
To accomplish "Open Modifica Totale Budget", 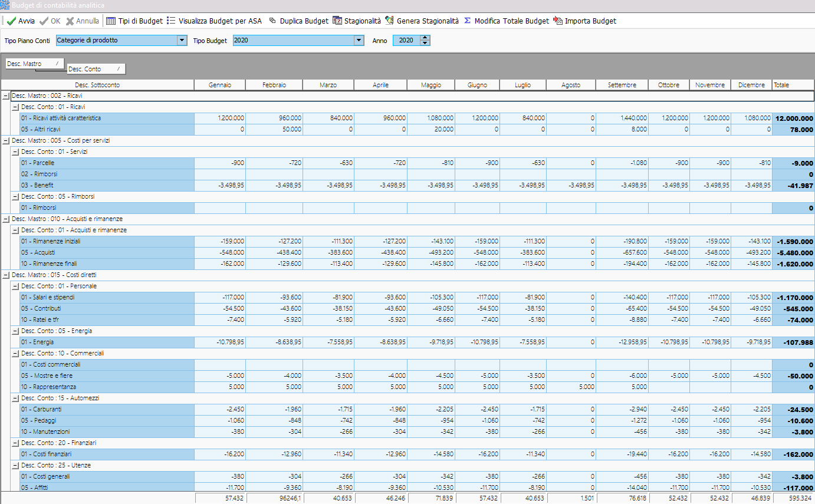I will 507,21.
